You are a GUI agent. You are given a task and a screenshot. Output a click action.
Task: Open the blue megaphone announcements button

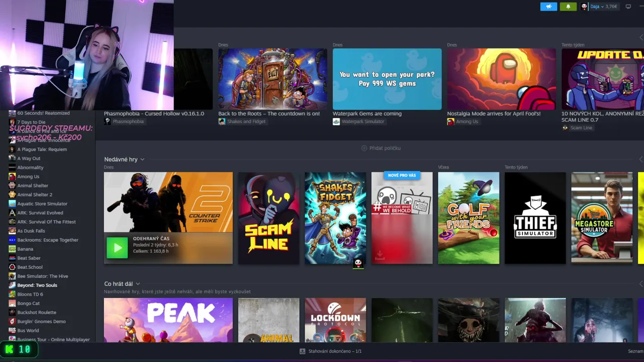click(x=548, y=7)
